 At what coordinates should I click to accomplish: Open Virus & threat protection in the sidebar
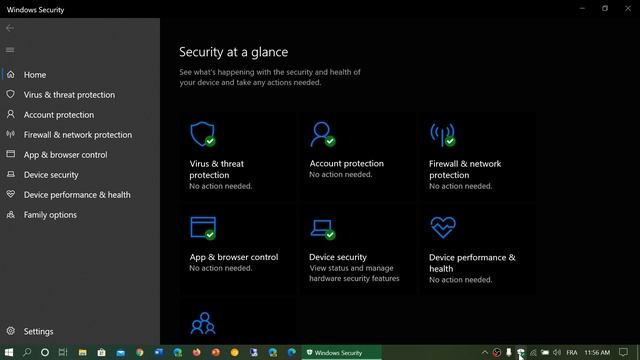pos(80,95)
